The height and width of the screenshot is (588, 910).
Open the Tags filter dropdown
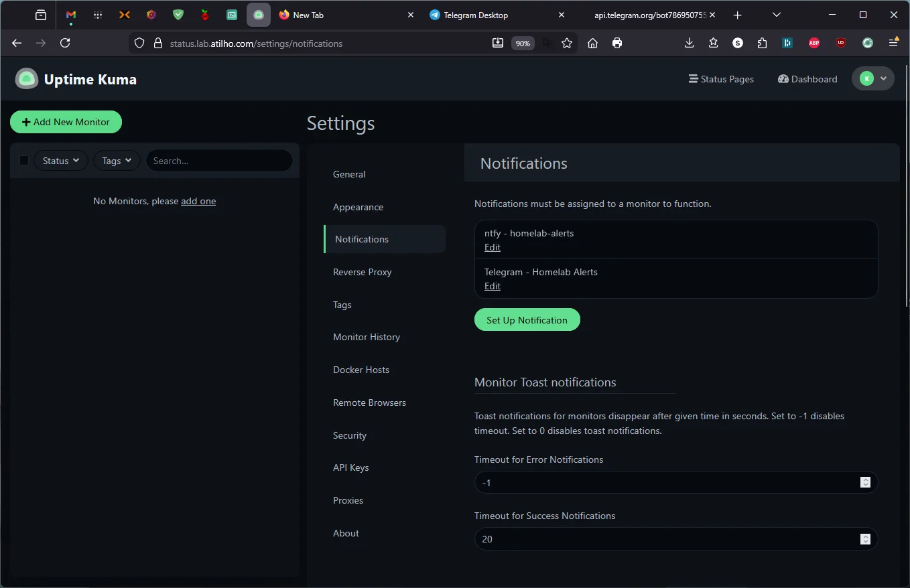click(x=116, y=160)
